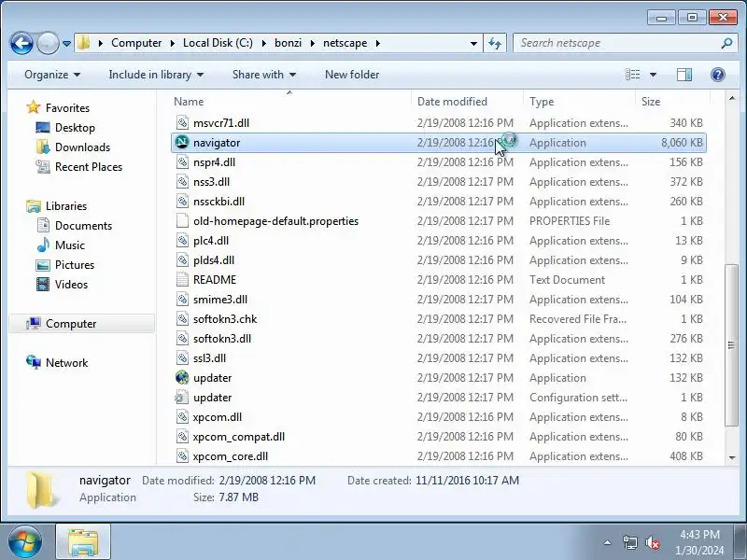This screenshot has width=747, height=560.
Task: Click the Help question mark icon
Action: [717, 75]
